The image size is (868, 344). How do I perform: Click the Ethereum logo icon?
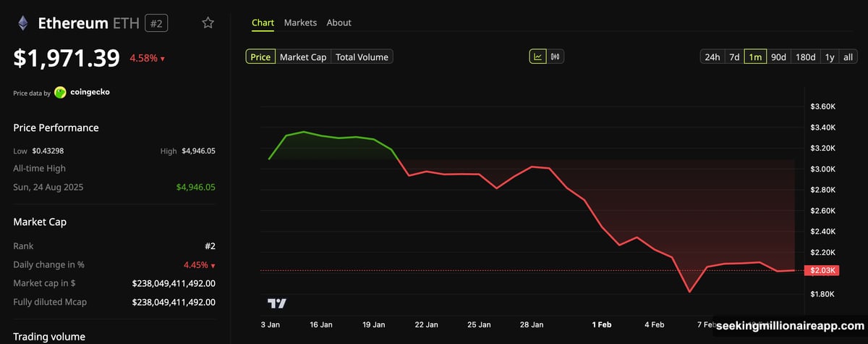click(x=24, y=23)
